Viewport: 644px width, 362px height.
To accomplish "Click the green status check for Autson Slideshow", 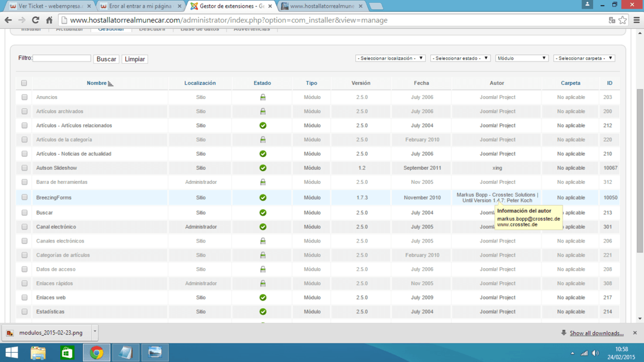I will click(263, 168).
